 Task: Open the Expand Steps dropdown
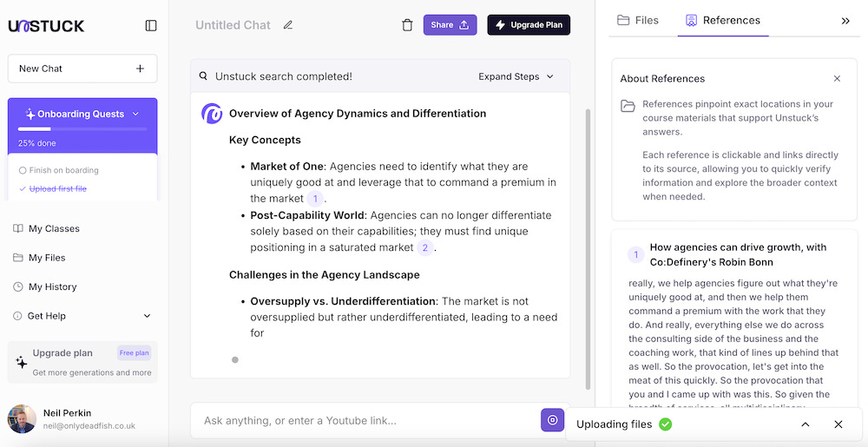click(516, 76)
